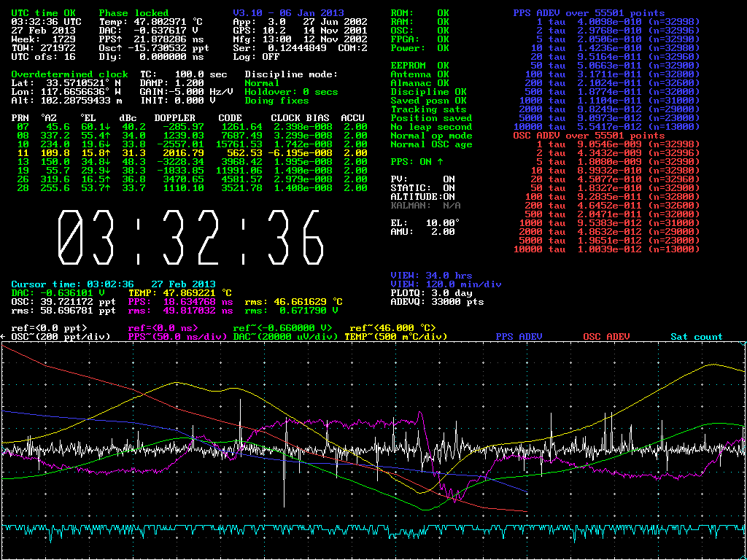This screenshot has height=560, width=747.
Task: Click the "ADEVQ: 33000 pts" setting
Action: point(438,301)
